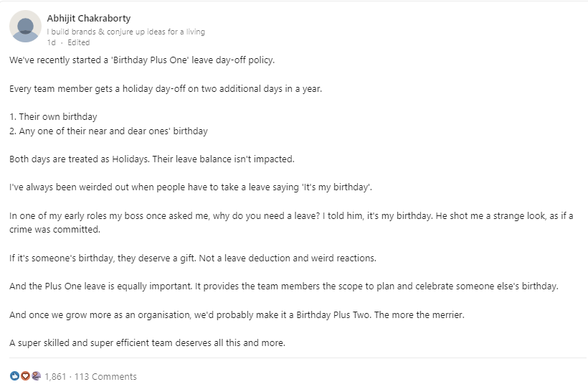Click the 'I've always been weirded out' sentence

click(x=191, y=187)
